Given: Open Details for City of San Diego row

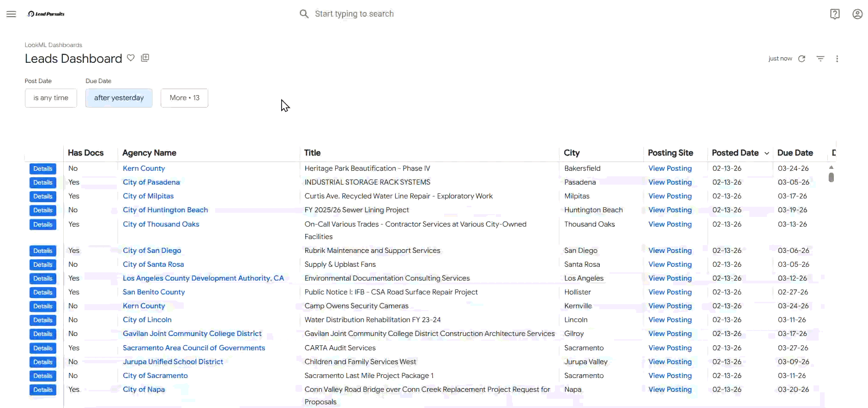Looking at the screenshot, I should 43,251.
